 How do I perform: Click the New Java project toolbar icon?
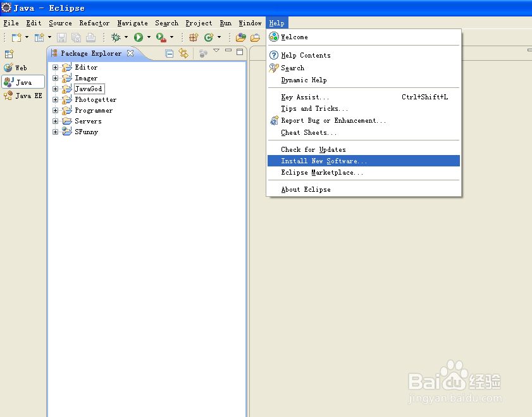(39, 37)
